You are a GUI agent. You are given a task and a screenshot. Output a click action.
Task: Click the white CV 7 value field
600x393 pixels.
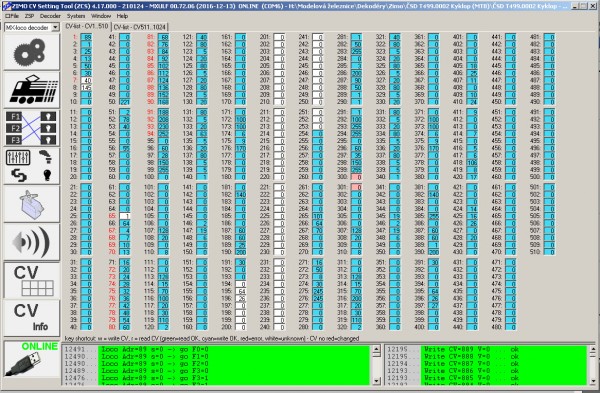pos(86,80)
